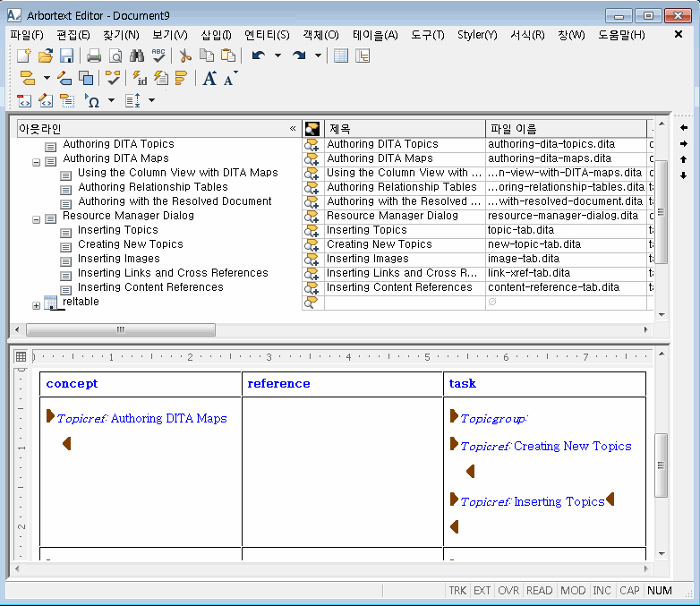This screenshot has width=700, height=606.
Task: Open the line spacing dropdown arrow
Action: coord(152,100)
